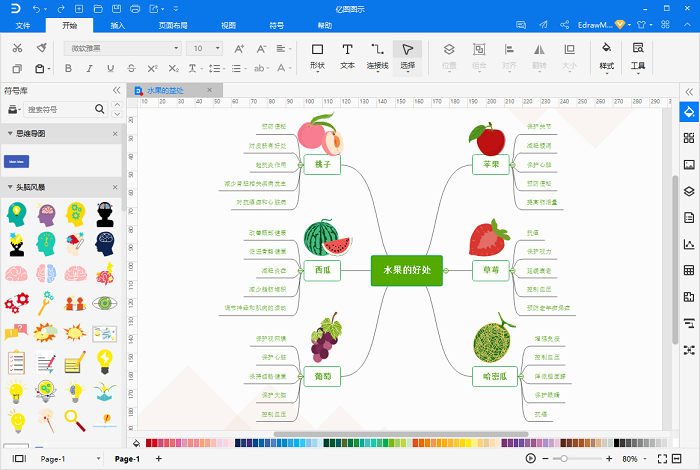Select the 文本 text tool
The image size is (700, 470).
(347, 54)
